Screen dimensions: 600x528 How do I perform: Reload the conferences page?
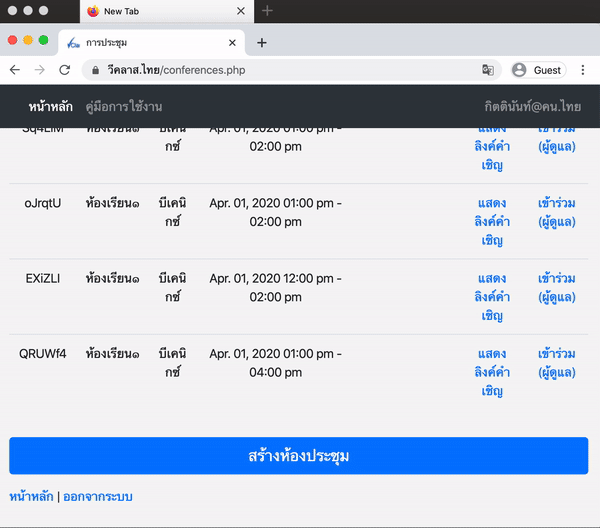click(x=64, y=70)
